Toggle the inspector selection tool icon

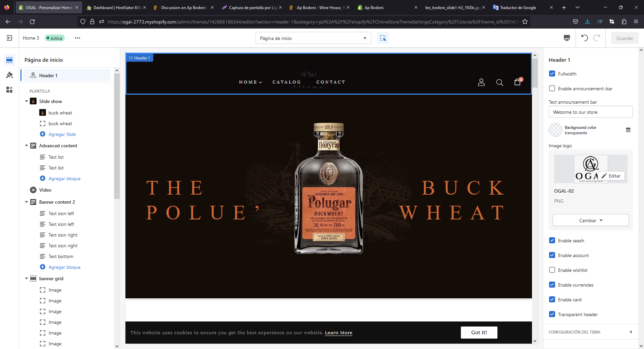383,38
